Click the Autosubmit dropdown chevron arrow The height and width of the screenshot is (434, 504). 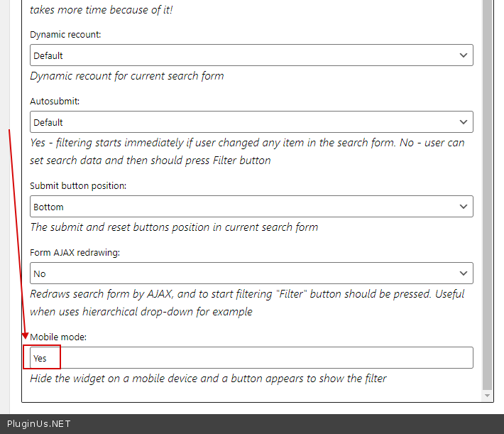pyautogui.click(x=464, y=122)
